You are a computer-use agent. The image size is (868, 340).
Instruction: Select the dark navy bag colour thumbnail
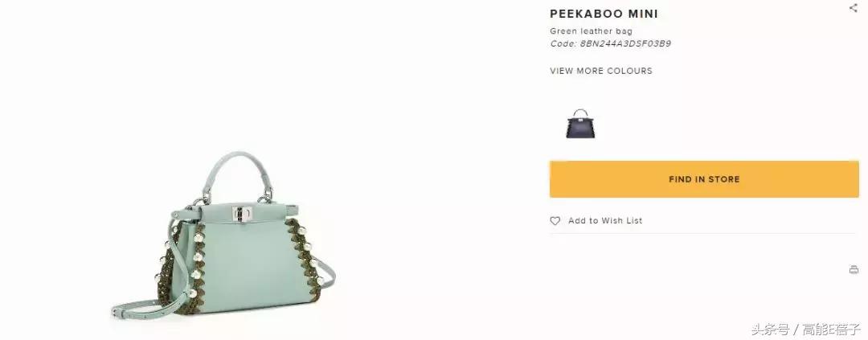click(580, 124)
